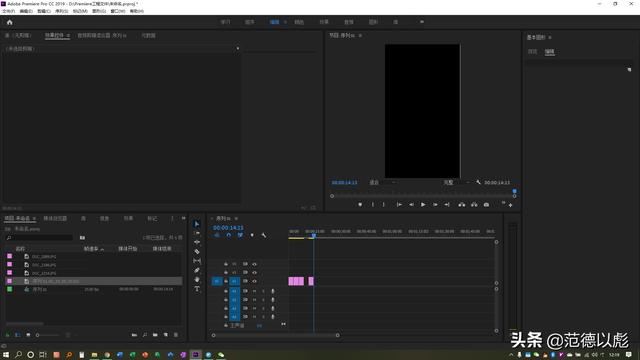Open workspace overflow chevron menu
640x360 pixels.
point(422,22)
